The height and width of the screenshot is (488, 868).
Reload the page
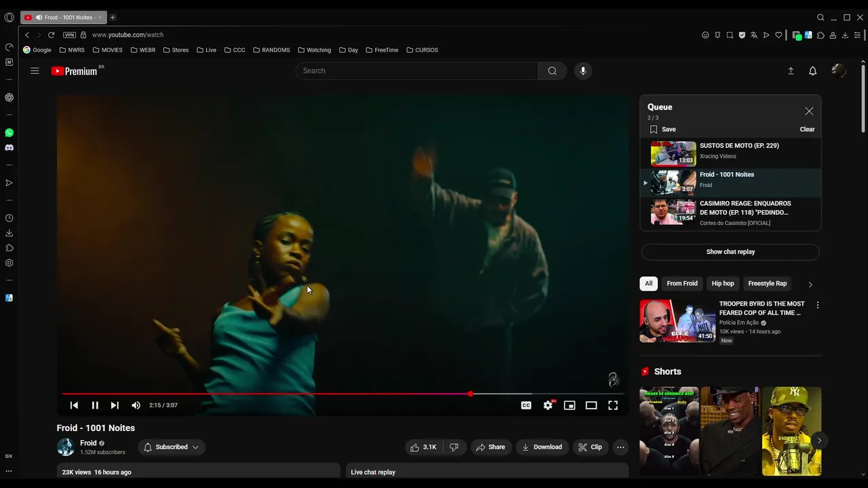(x=51, y=35)
